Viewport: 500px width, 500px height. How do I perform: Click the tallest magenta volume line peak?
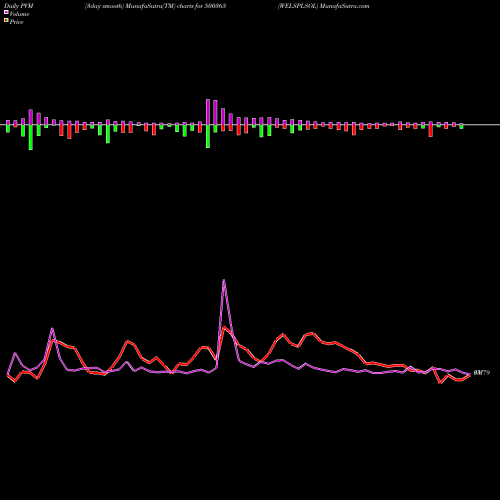(x=224, y=281)
